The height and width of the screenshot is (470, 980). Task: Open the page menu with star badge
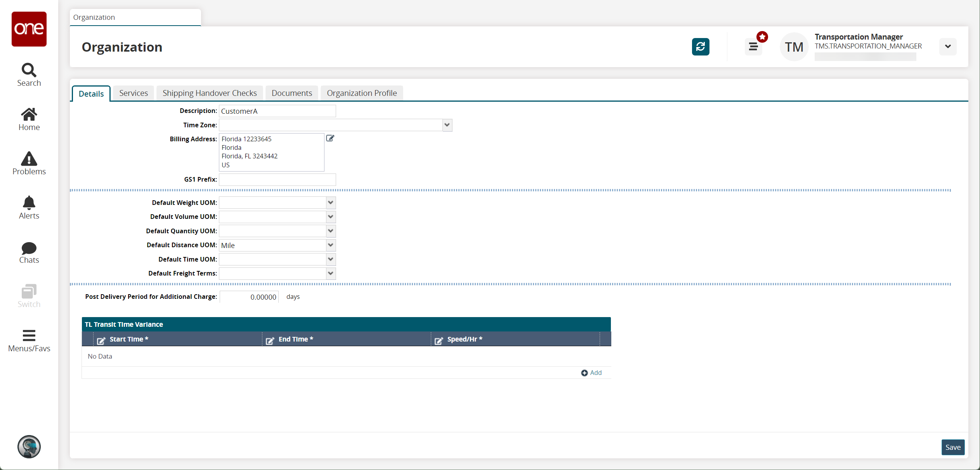click(x=753, y=47)
